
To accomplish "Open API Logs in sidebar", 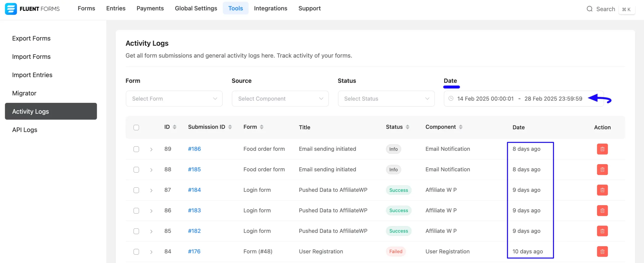I will [x=25, y=130].
